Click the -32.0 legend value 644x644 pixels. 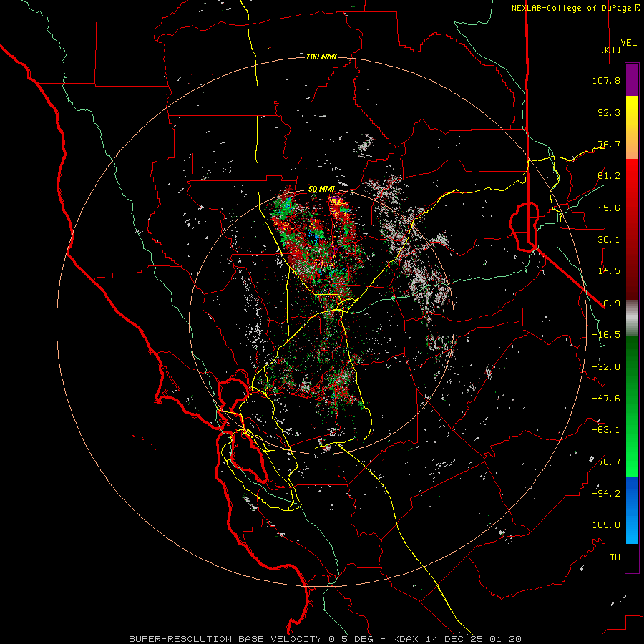click(x=606, y=367)
